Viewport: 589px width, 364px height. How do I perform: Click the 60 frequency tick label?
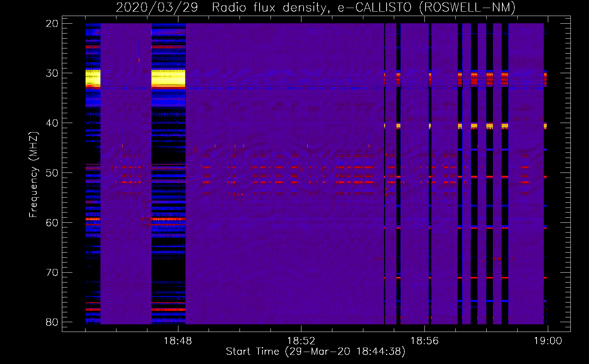[x=52, y=222]
